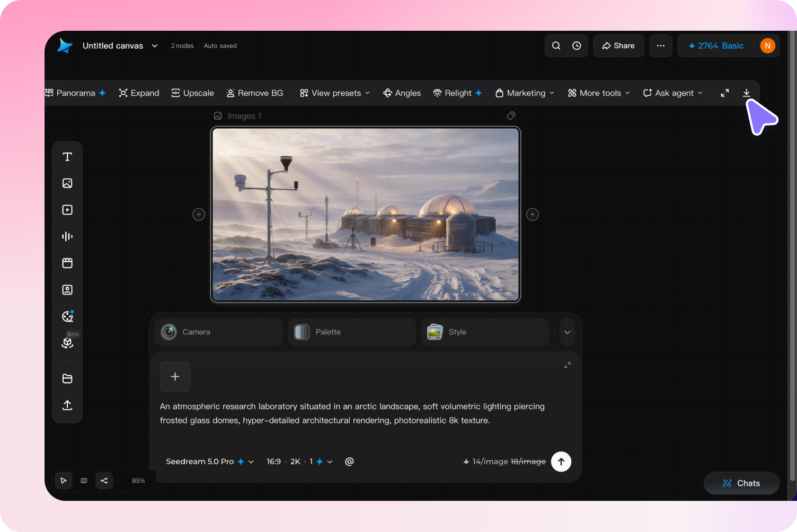This screenshot has height=532, width=797.
Task: Add an audio node from the sidebar
Action: pos(67,236)
